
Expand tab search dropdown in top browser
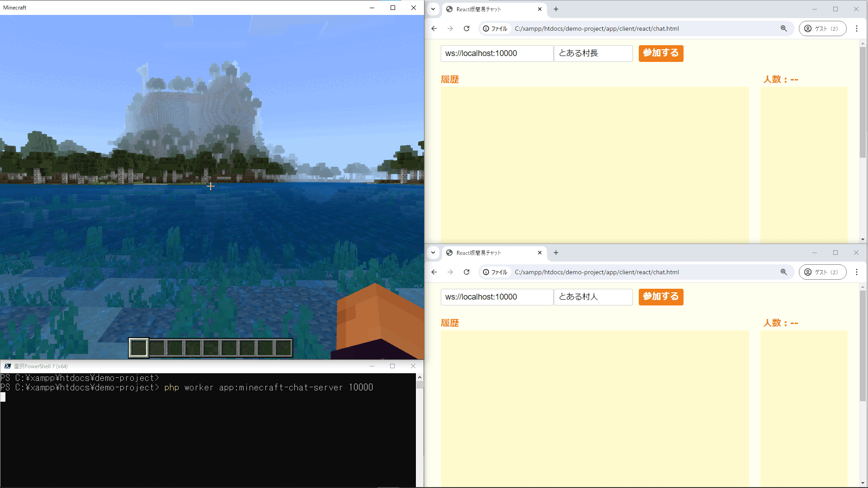(x=433, y=9)
